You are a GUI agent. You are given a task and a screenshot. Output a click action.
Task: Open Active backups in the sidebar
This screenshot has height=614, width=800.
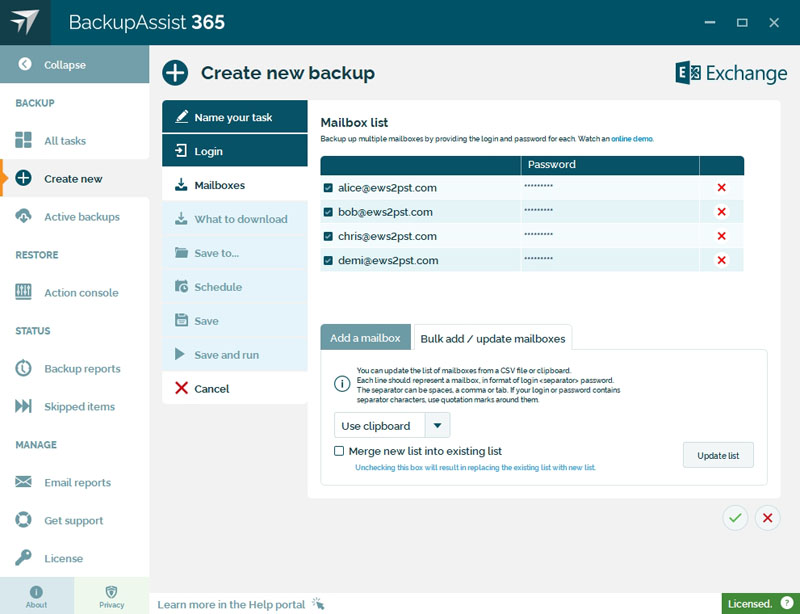(74, 216)
